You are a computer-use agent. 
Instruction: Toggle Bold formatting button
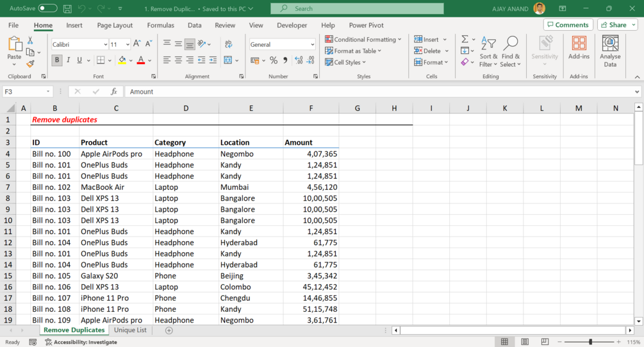[56, 60]
